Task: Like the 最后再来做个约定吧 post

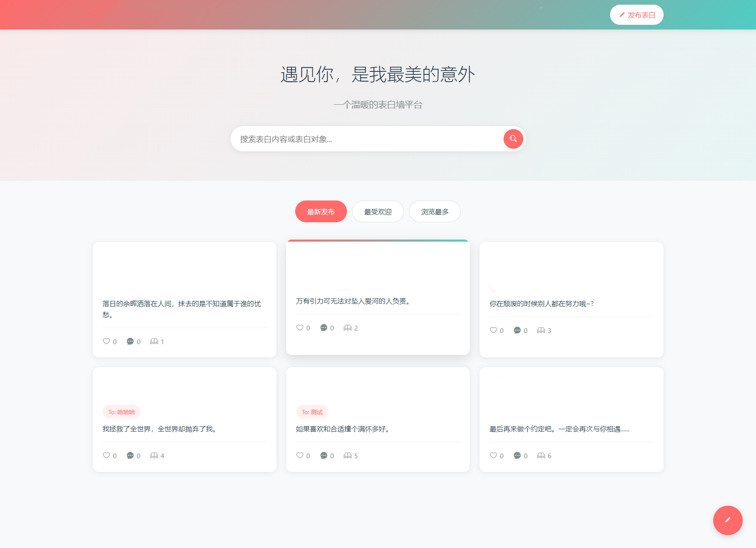Action: 493,456
